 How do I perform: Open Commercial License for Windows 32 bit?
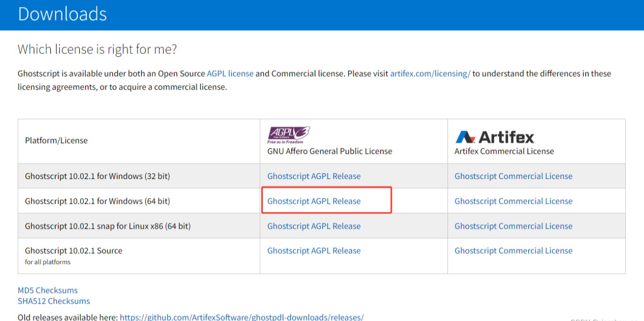click(x=513, y=176)
